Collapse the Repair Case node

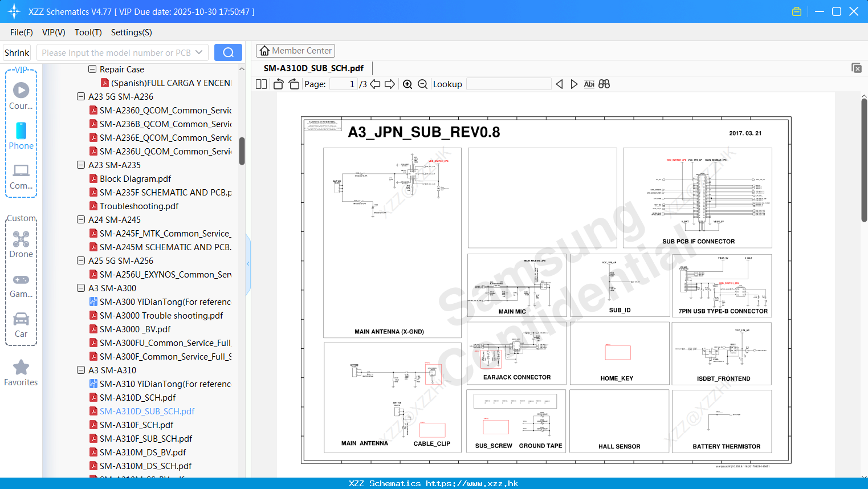tap(92, 69)
